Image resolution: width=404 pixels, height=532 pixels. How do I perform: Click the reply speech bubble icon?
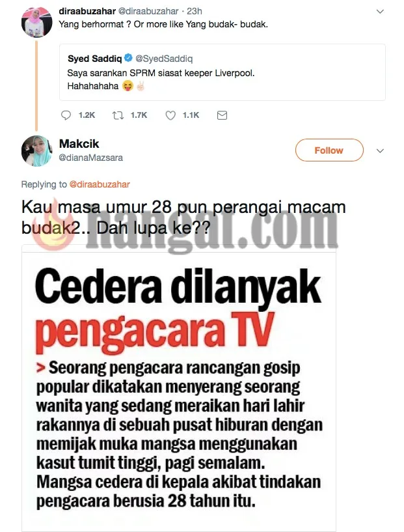[66, 115]
